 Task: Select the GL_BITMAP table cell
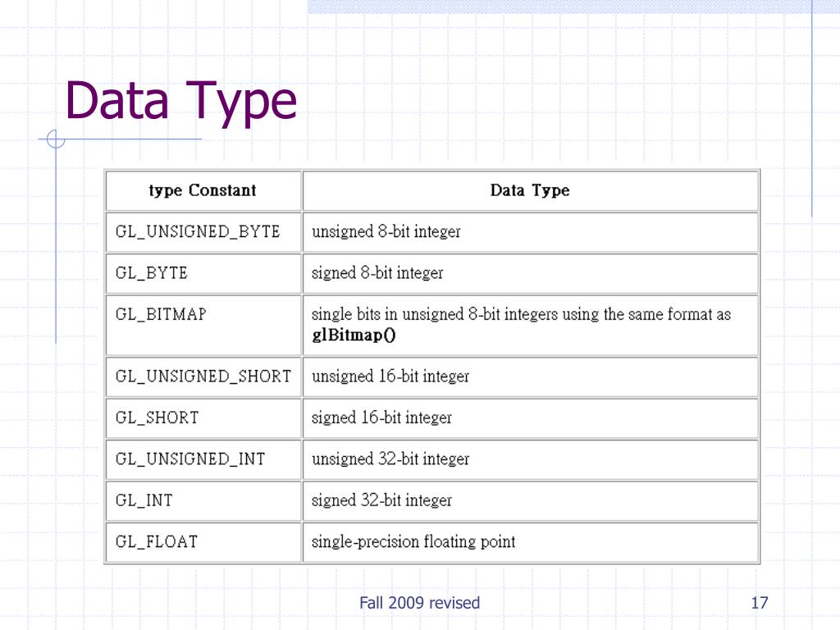point(203,325)
